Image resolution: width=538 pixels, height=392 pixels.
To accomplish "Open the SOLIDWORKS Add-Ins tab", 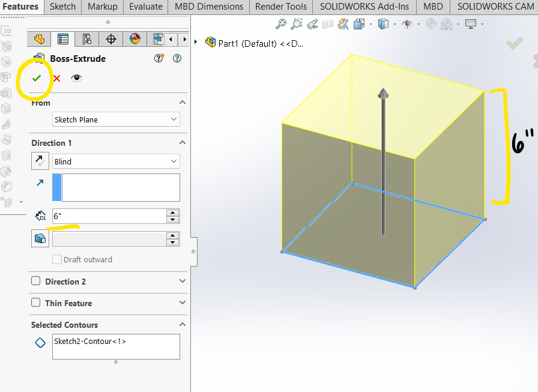I will (x=364, y=7).
